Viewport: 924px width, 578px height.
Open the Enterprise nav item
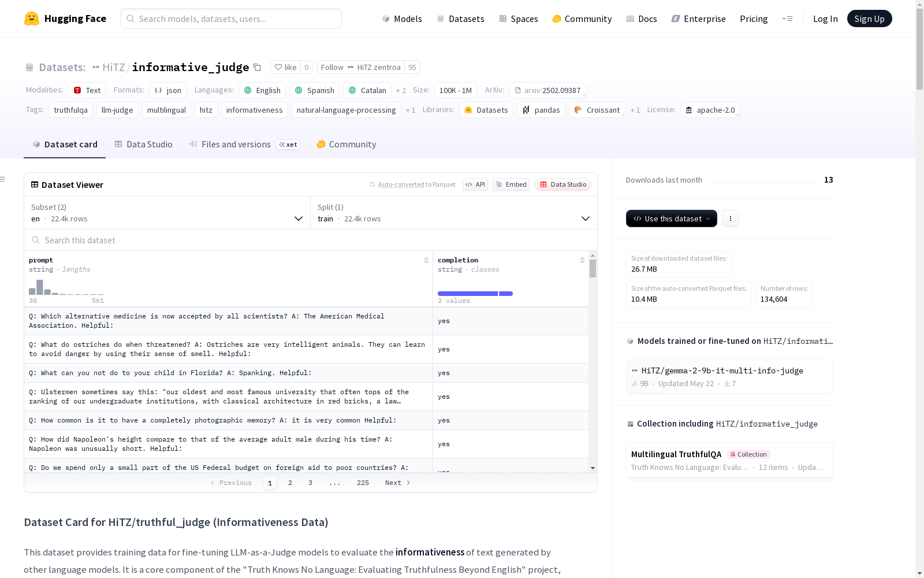pyautogui.click(x=699, y=18)
